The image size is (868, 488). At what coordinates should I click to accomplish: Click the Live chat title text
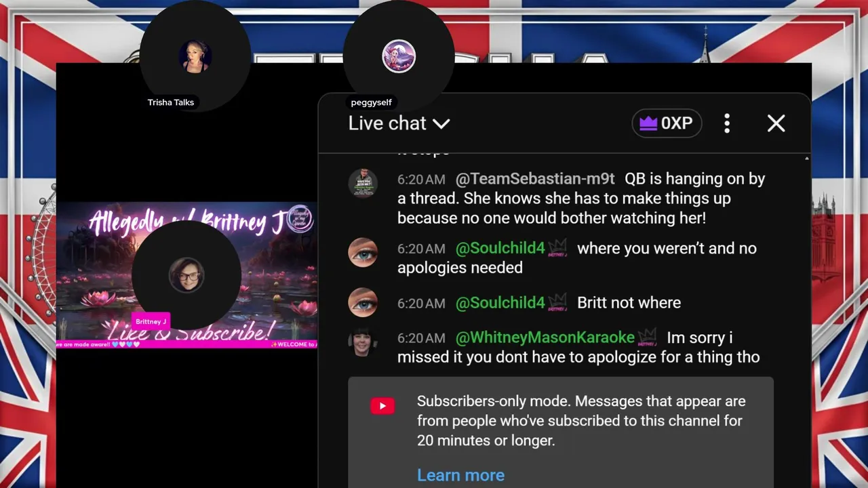click(x=387, y=123)
